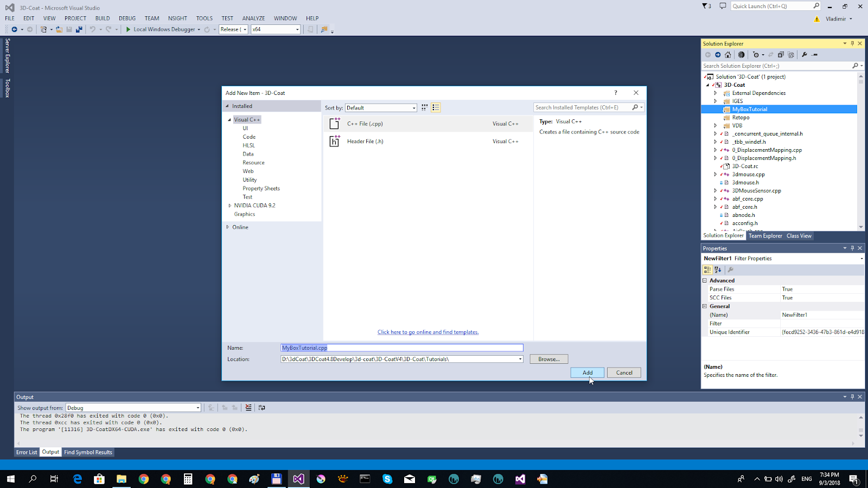Switch dialog list to medium icons view
Image resolution: width=868 pixels, height=488 pixels.
436,107
